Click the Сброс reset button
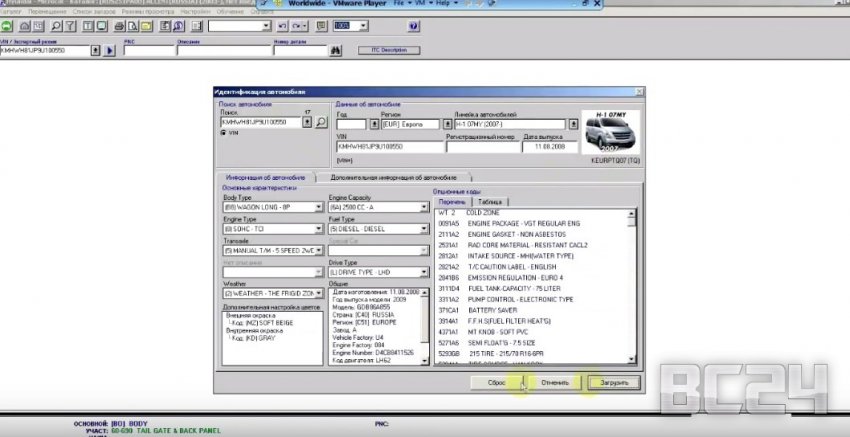 [x=495, y=382]
